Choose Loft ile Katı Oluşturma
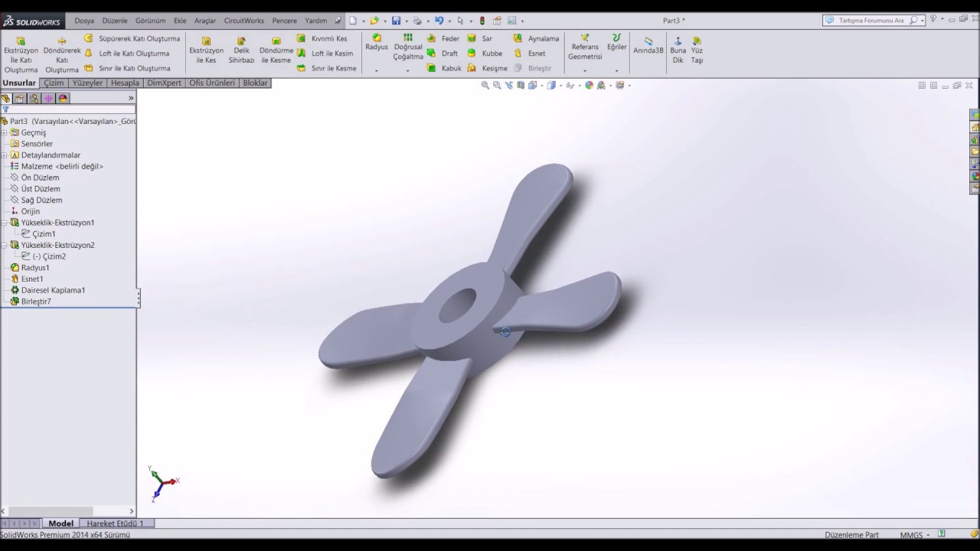The width and height of the screenshot is (980, 551). (x=127, y=54)
